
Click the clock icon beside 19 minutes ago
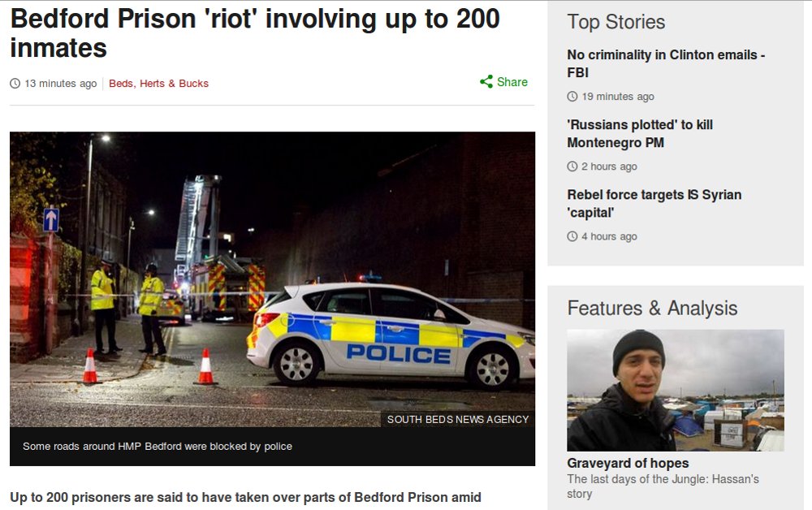[x=572, y=97]
